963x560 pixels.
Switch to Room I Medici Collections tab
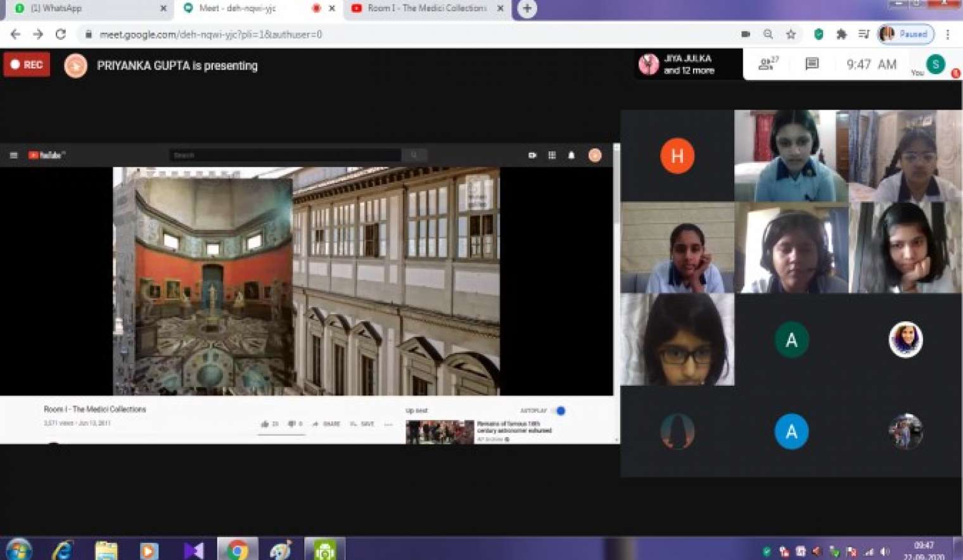[x=426, y=8]
